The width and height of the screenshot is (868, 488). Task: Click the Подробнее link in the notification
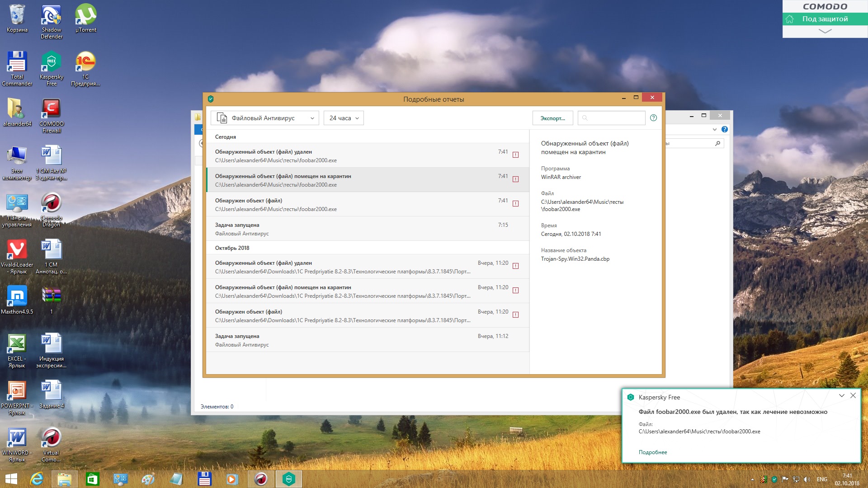click(x=652, y=452)
